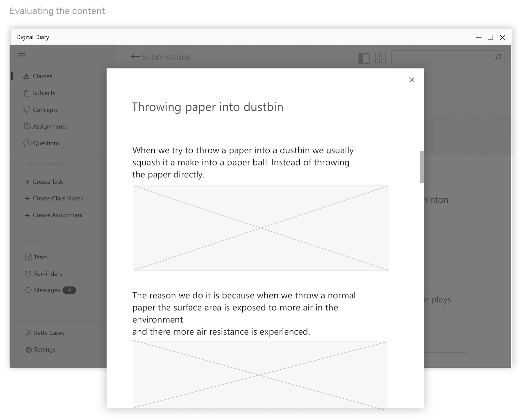Click the Create Class Notes action
The image size is (524, 420).
pyautogui.click(x=58, y=198)
